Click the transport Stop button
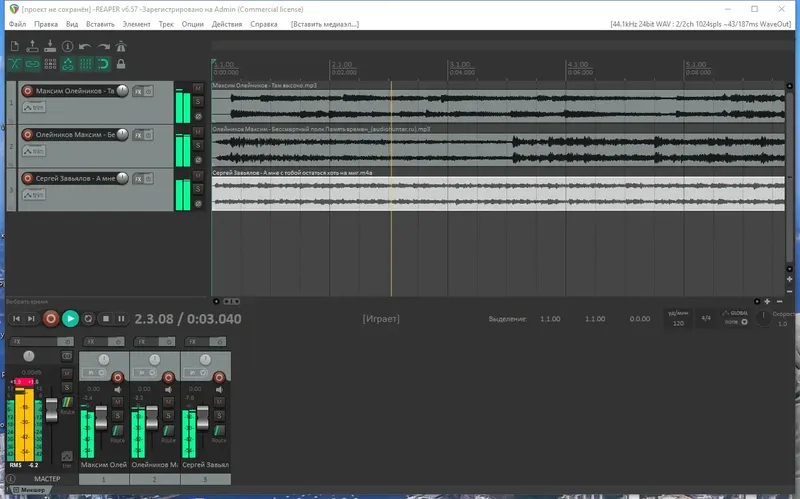The image size is (800, 499). (106, 319)
